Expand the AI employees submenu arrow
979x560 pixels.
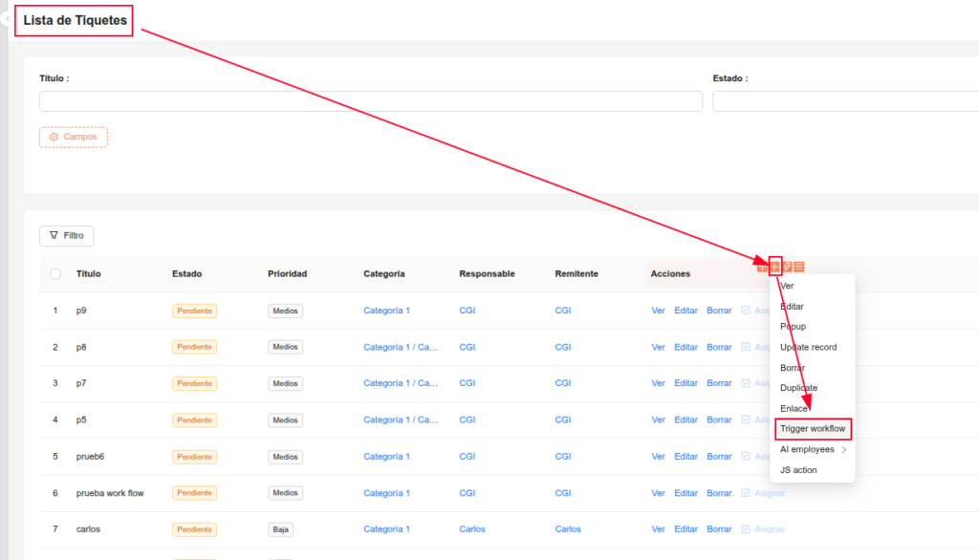coord(844,449)
